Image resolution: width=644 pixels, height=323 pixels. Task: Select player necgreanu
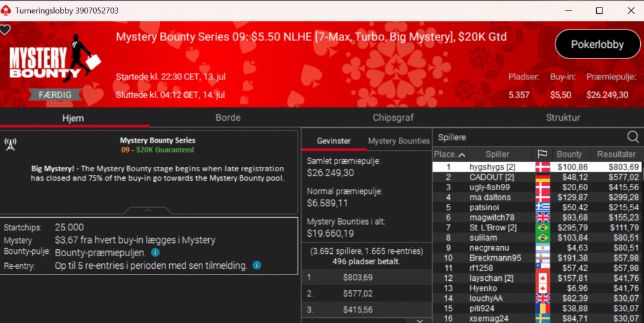(x=537, y=248)
